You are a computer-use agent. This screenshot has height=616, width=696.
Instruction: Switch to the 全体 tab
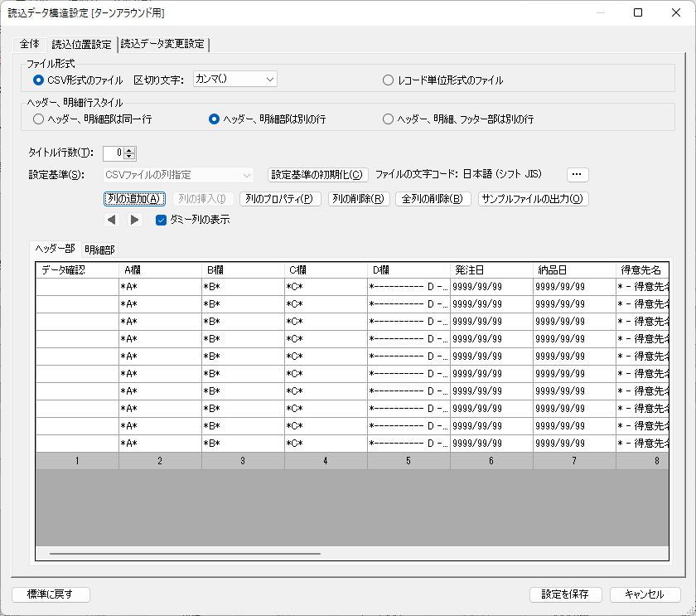(x=30, y=43)
